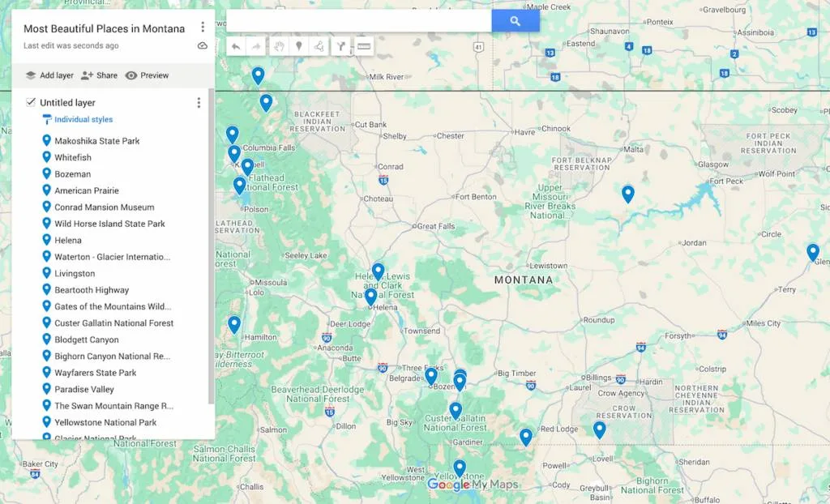Open Untitled layer options three-dot menu
This screenshot has width=830, height=504.
(x=199, y=103)
